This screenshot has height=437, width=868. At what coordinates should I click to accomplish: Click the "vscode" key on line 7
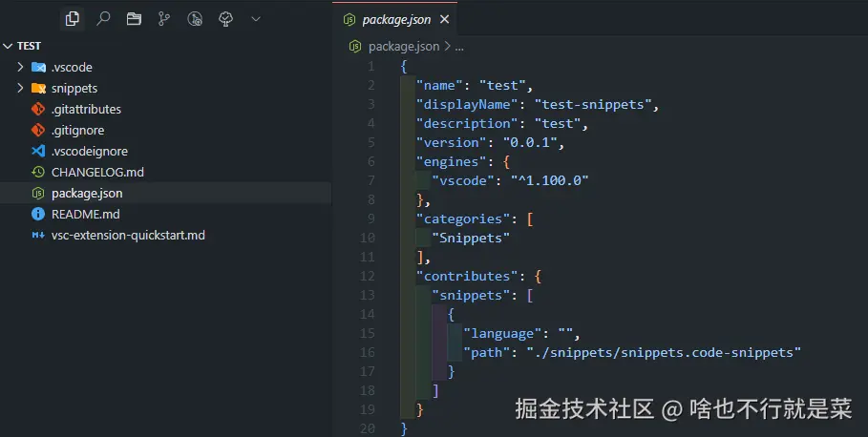click(463, 180)
